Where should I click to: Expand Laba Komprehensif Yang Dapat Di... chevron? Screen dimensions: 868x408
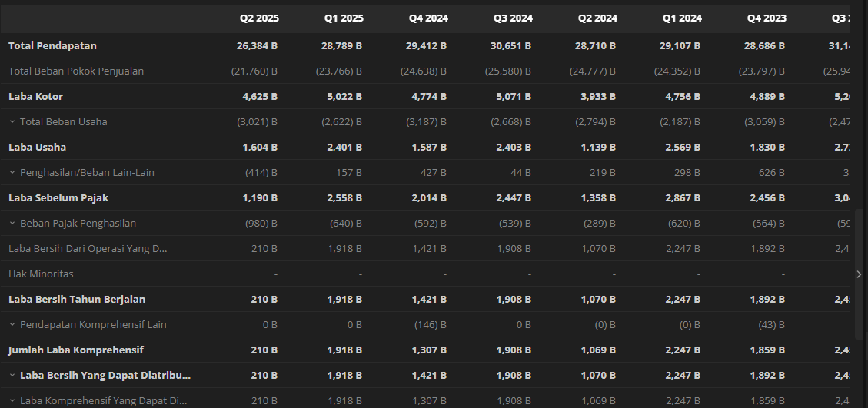coord(12,401)
